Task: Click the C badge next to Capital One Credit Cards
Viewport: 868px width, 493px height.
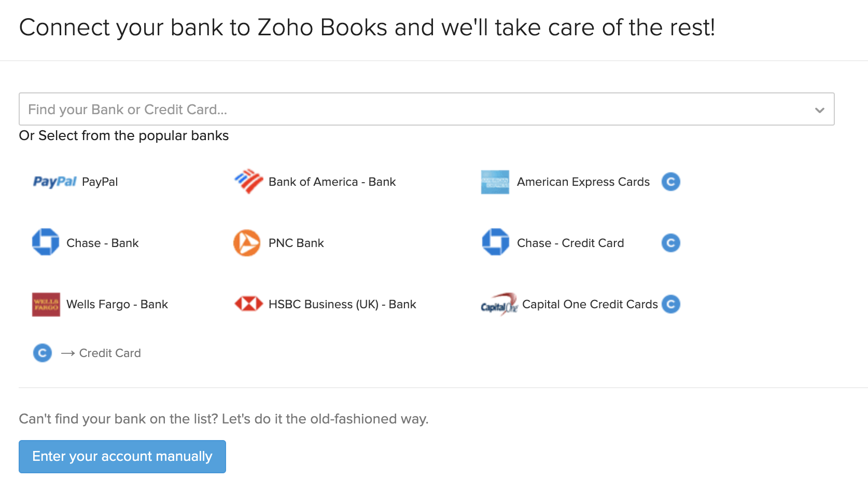Action: [x=670, y=304]
